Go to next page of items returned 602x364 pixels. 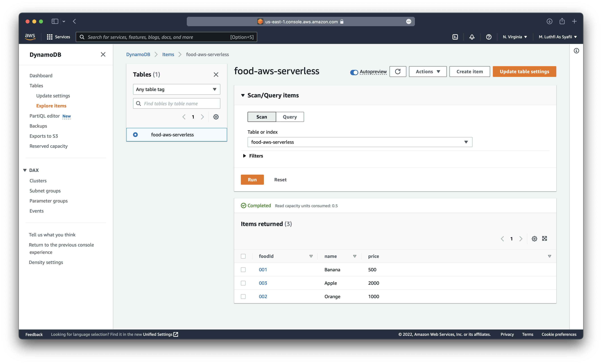[x=521, y=239]
